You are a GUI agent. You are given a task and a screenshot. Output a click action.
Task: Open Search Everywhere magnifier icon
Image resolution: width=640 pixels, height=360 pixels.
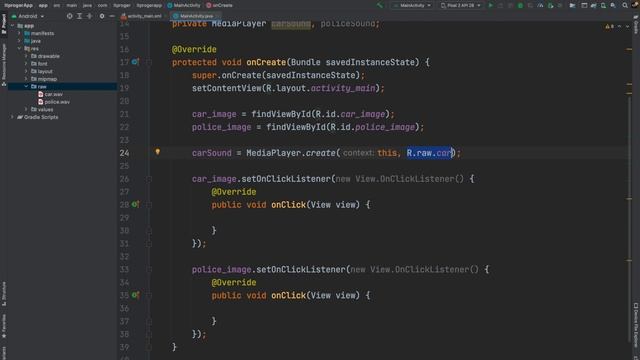click(625, 6)
